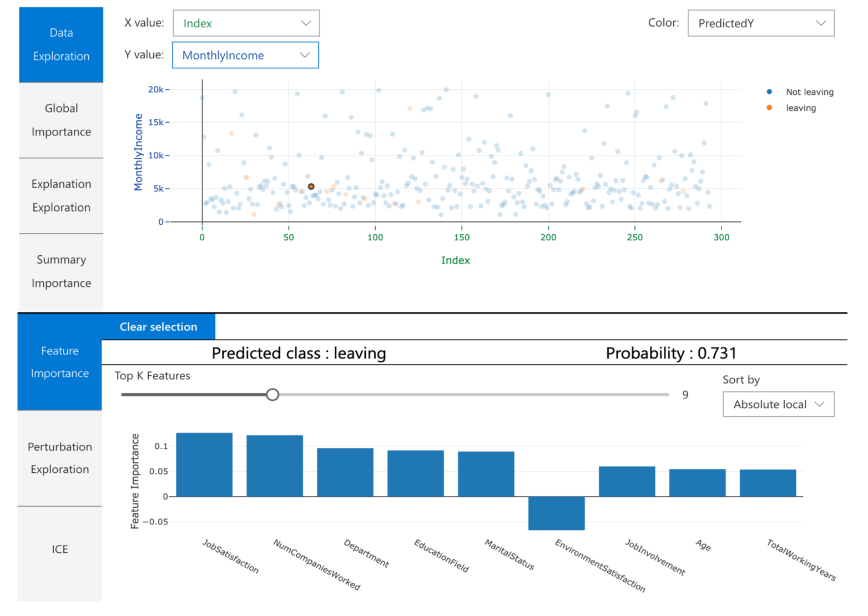868x616 pixels.
Task: Select the Perturbation Exploration tab
Action: [59, 457]
